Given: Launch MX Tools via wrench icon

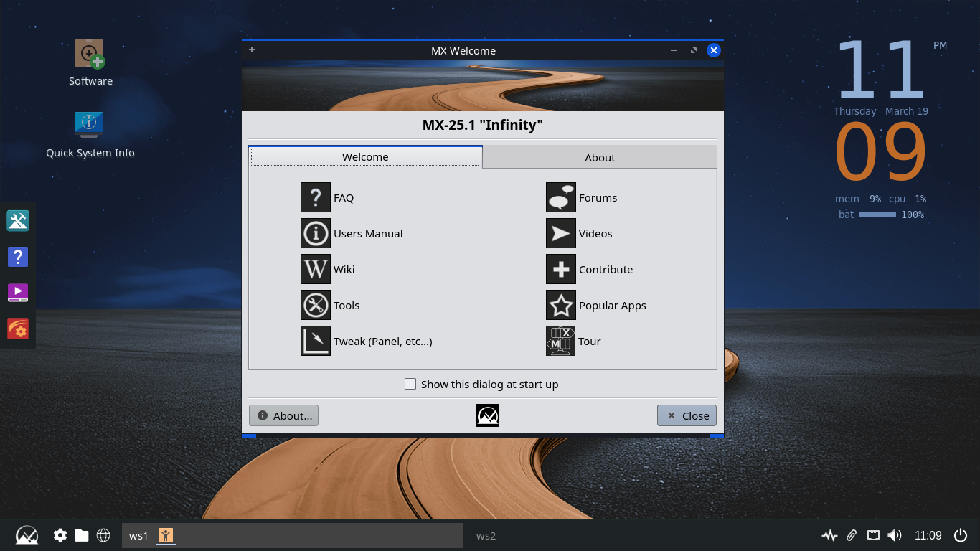Looking at the screenshot, I should tap(315, 305).
